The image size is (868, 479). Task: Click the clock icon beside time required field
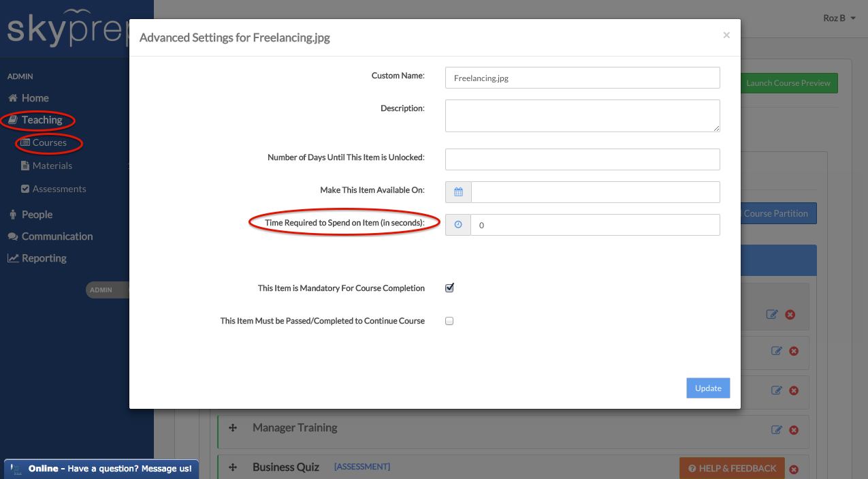point(458,225)
